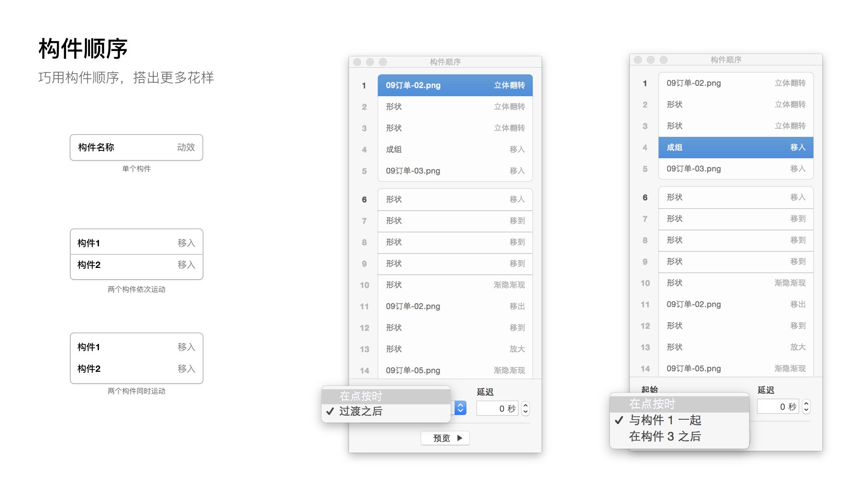Choose 在点按时 in left popup menu

coord(360,396)
